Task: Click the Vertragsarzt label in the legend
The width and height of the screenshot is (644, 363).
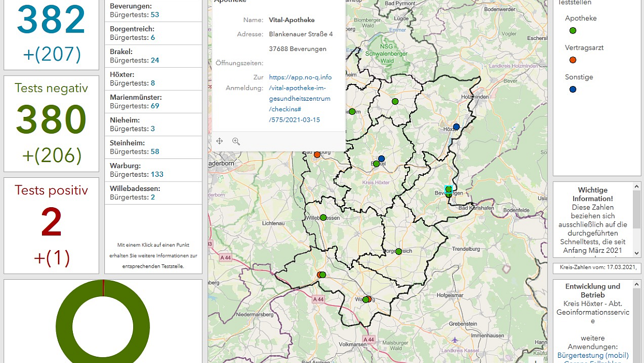Action: (x=584, y=48)
